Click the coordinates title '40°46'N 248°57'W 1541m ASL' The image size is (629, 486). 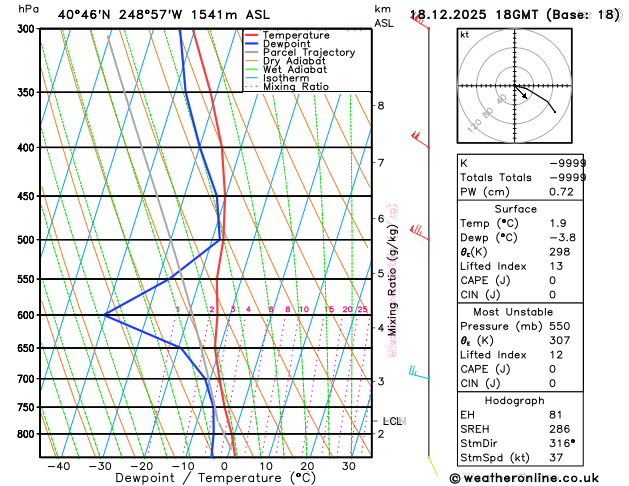[x=164, y=15]
